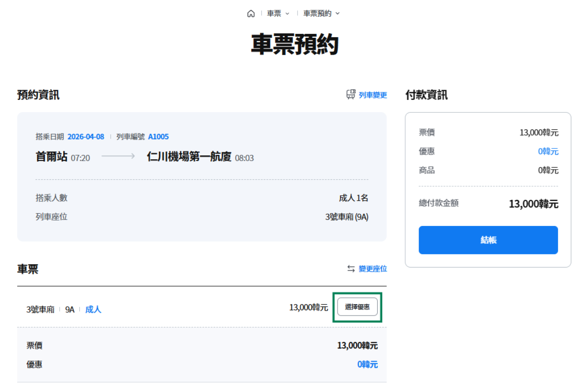Click the swap arrows icon beside 變更座位
The image size is (588, 392).
click(351, 269)
